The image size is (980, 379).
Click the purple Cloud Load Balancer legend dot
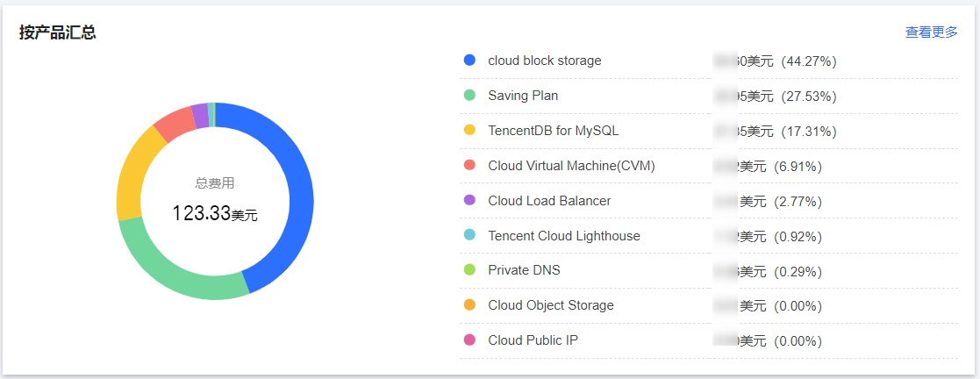click(469, 200)
